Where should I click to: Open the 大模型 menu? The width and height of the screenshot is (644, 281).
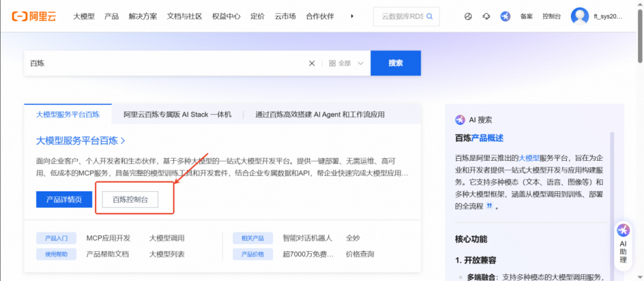pyautogui.click(x=84, y=17)
